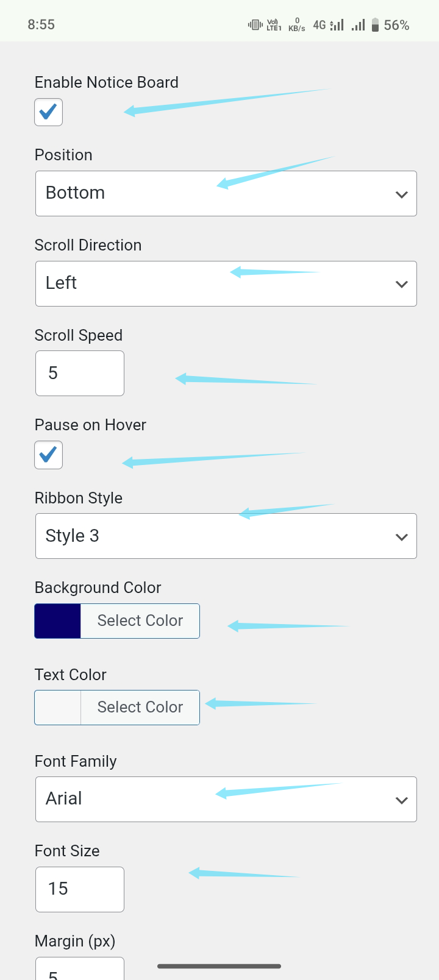The width and height of the screenshot is (439, 980).
Task: Tap the battery icon in status bar
Action: click(x=376, y=25)
